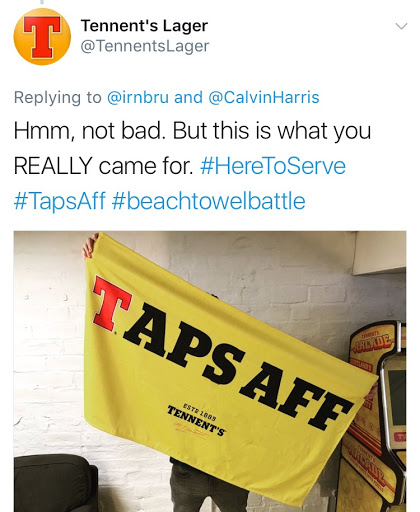Click the dark sofa in the photo
This screenshot has width=420, height=512.
coord(55,483)
